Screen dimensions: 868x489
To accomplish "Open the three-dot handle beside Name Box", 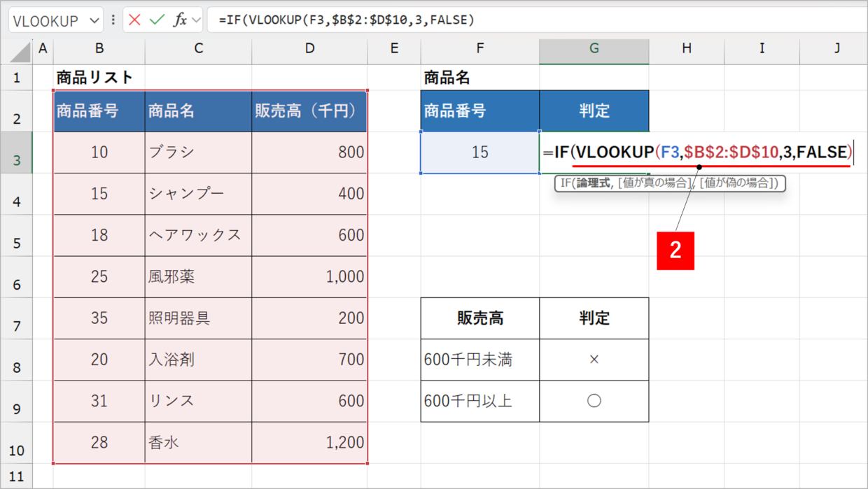I will (113, 20).
